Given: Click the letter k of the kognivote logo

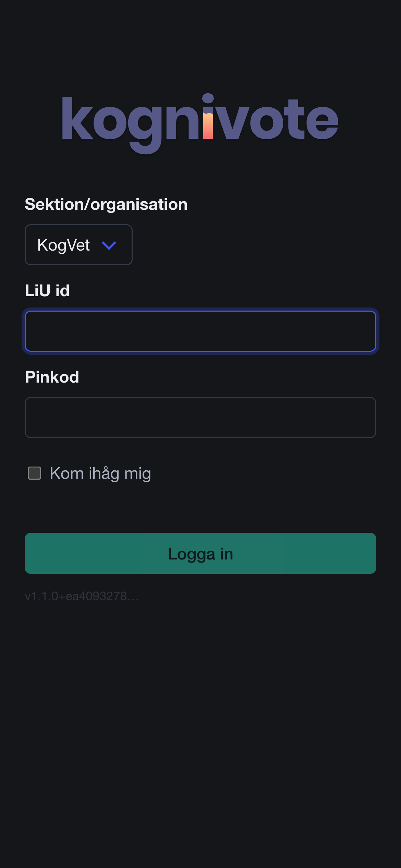Looking at the screenshot, I should [x=77, y=119].
